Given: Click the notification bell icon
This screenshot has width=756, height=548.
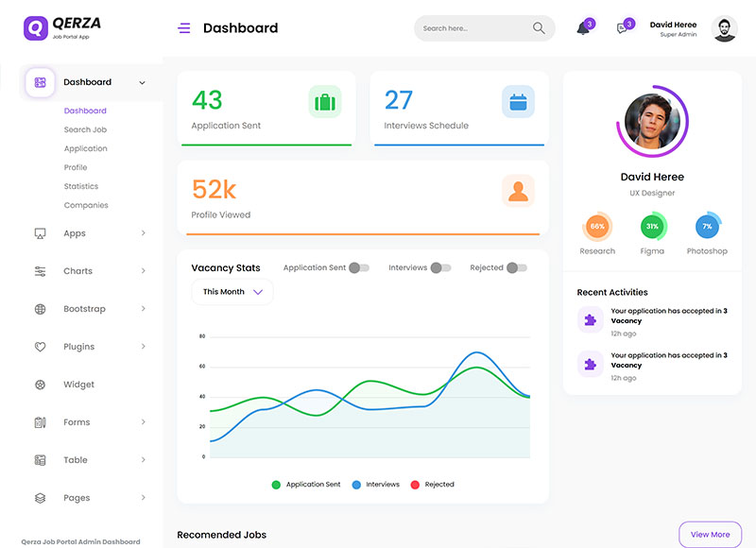Looking at the screenshot, I should coord(583,28).
